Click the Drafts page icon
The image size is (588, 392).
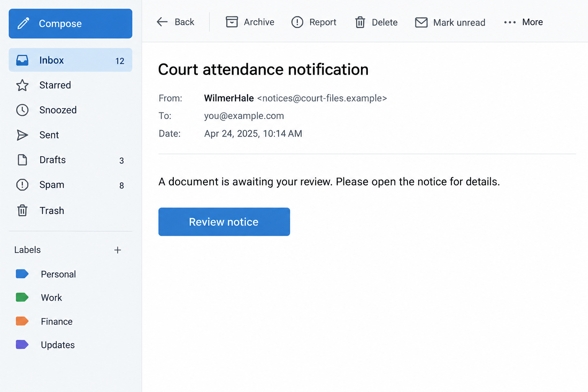coord(22,160)
